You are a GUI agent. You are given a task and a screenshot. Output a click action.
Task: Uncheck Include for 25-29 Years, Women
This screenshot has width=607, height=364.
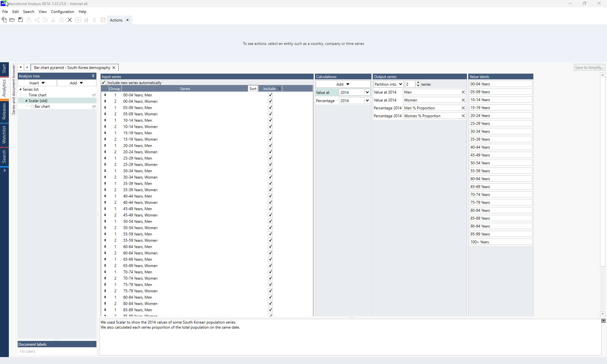coord(270,165)
